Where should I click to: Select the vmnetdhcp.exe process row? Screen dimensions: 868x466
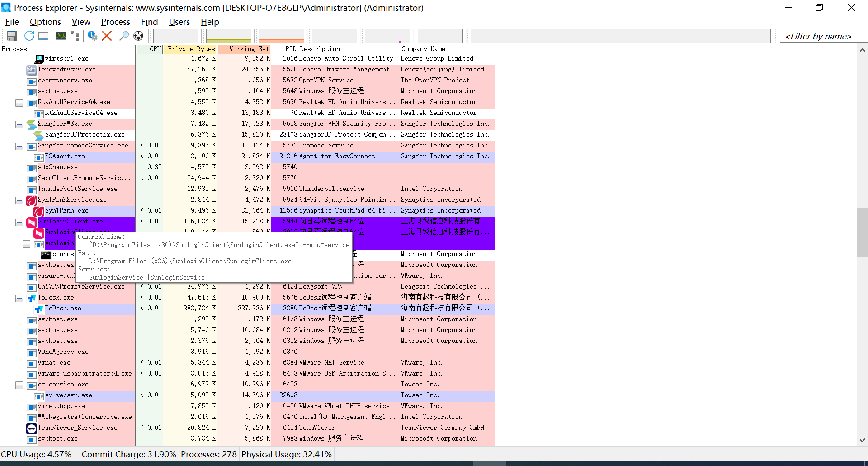[247, 406]
